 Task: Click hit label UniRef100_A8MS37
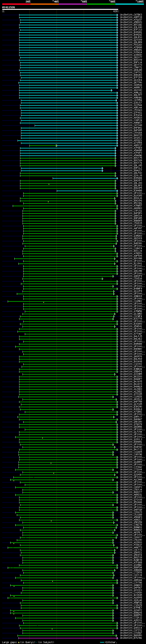(131, 146)
